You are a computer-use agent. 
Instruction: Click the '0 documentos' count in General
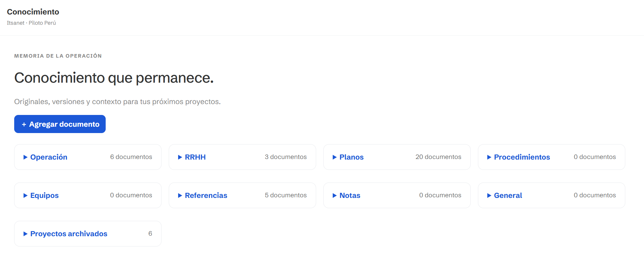click(x=595, y=195)
